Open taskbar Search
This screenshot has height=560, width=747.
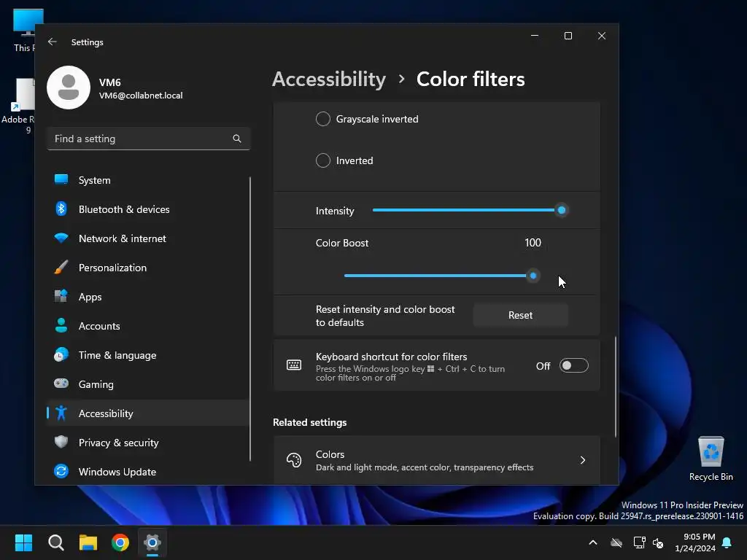pos(56,542)
